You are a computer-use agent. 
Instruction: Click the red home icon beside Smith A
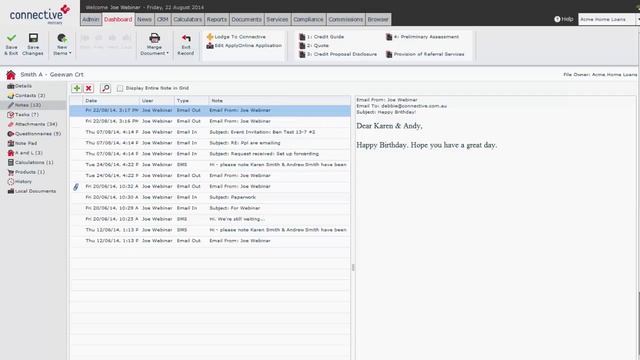click(x=11, y=75)
